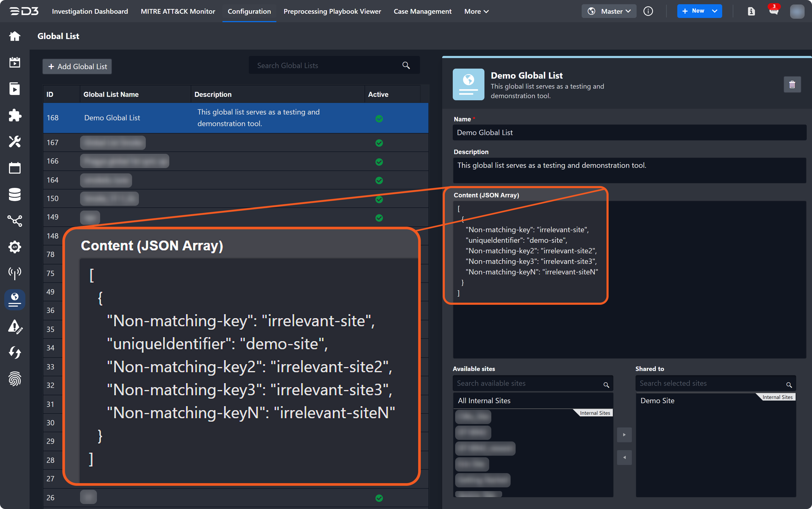Toggle active checkmark for list 168
The height and width of the screenshot is (509, 812).
click(x=379, y=118)
